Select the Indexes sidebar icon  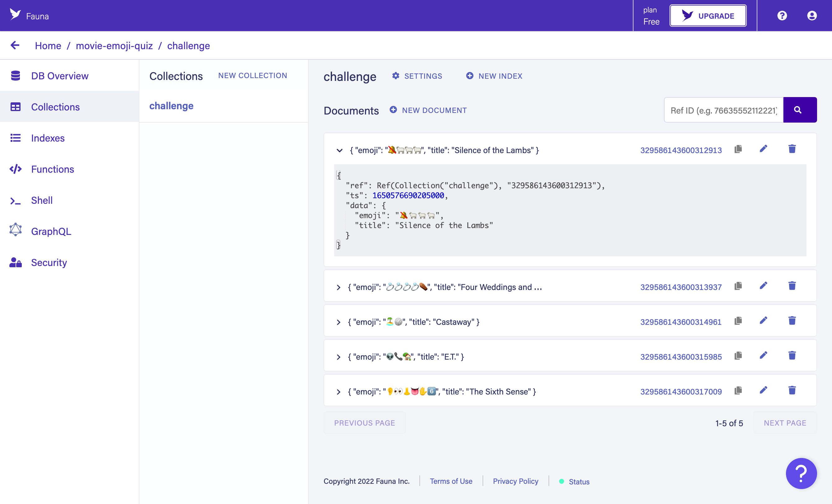tap(16, 138)
